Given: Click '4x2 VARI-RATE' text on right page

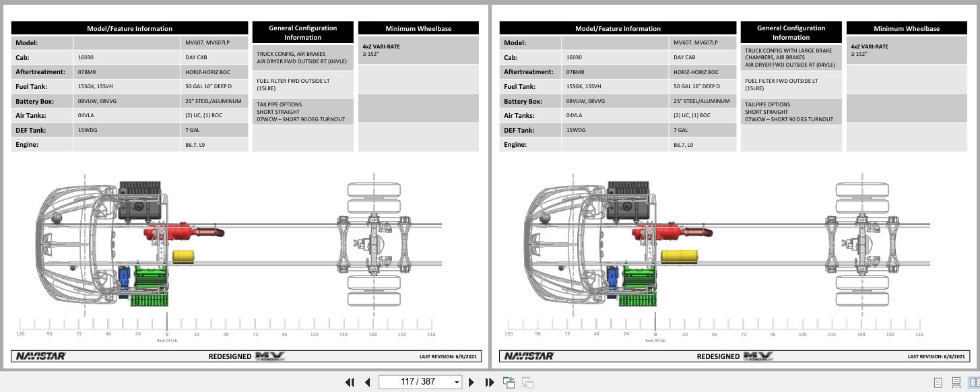Looking at the screenshot, I should pos(869,46).
